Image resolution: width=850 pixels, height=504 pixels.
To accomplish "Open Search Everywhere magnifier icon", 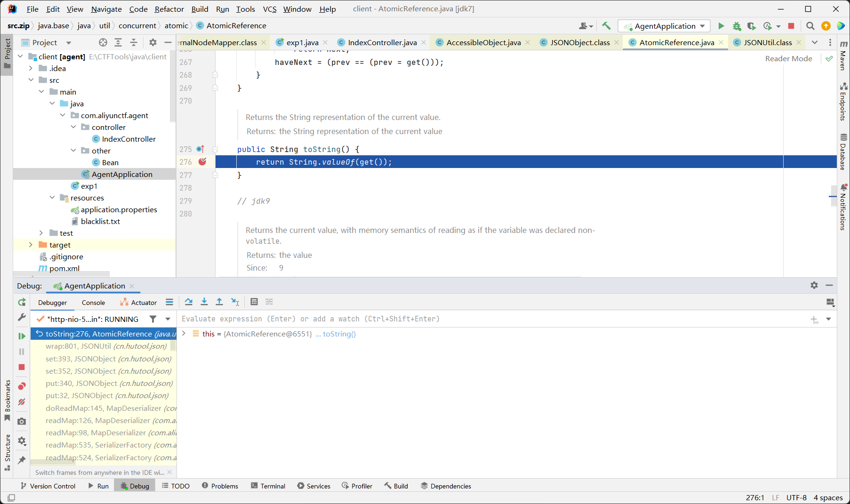I will tap(810, 26).
